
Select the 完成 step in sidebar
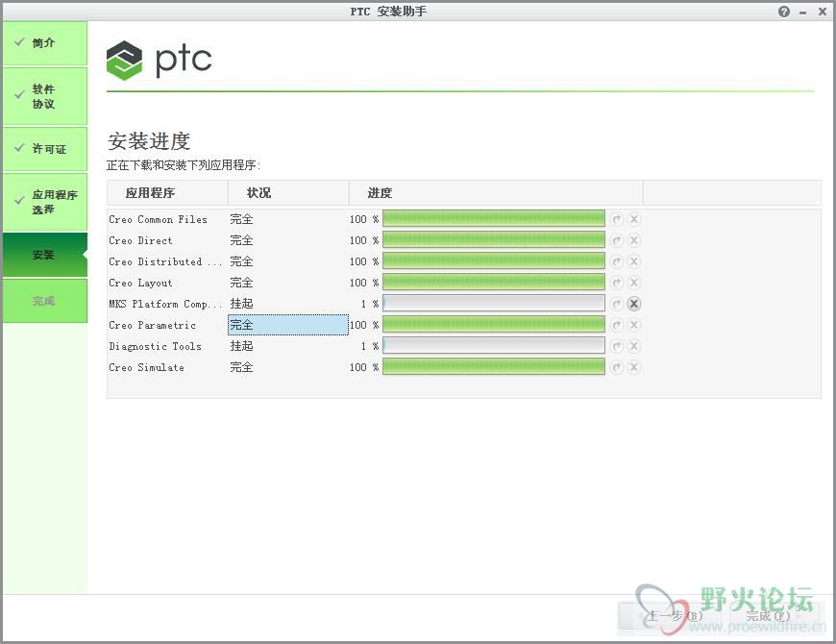45,301
